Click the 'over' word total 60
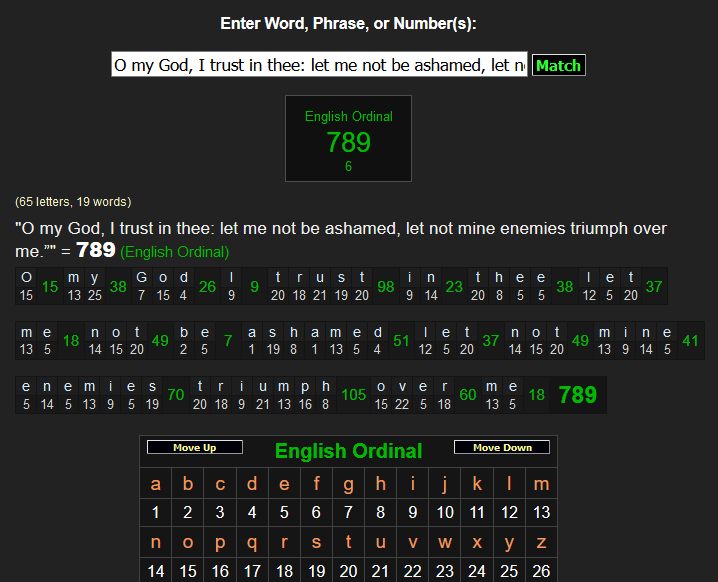This screenshot has width=718, height=582. [467, 395]
